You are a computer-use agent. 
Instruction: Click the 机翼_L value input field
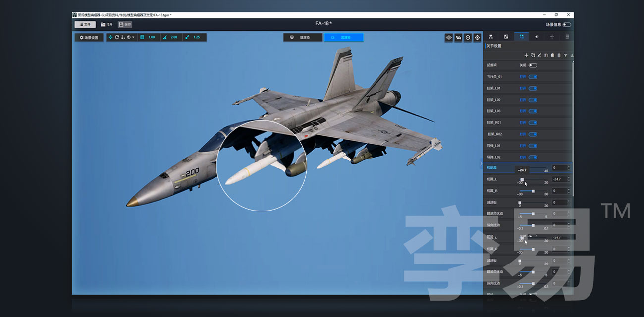[559, 179]
